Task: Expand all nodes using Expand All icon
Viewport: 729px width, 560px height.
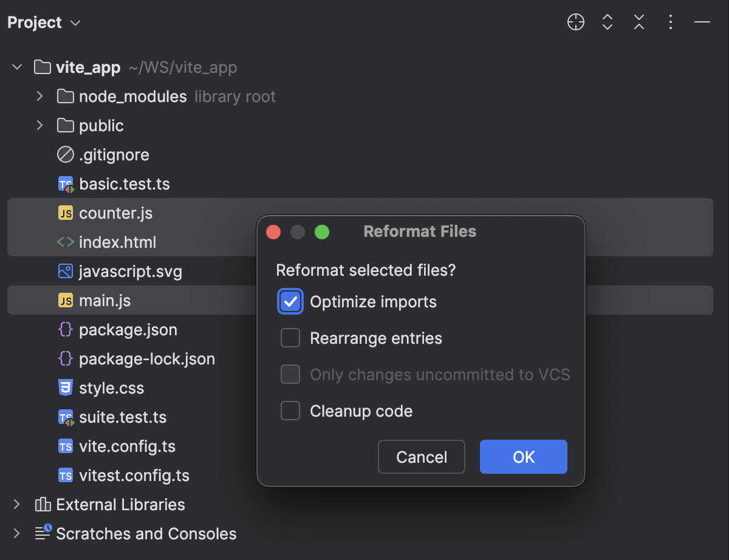Action: pyautogui.click(x=607, y=22)
